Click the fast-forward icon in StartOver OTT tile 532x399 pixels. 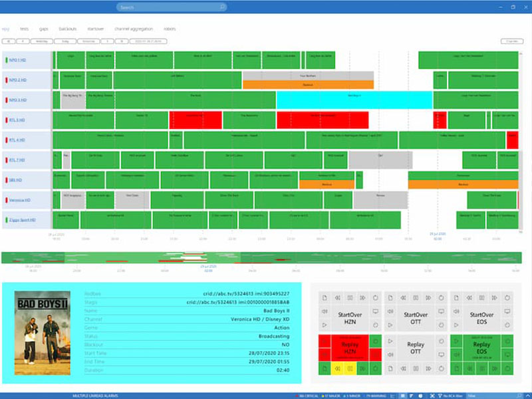click(428, 298)
